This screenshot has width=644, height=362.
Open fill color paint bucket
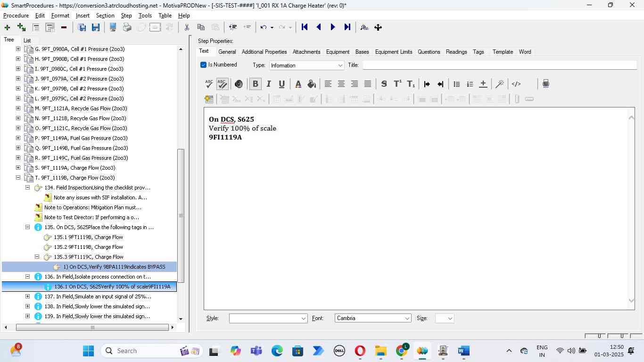312,84
